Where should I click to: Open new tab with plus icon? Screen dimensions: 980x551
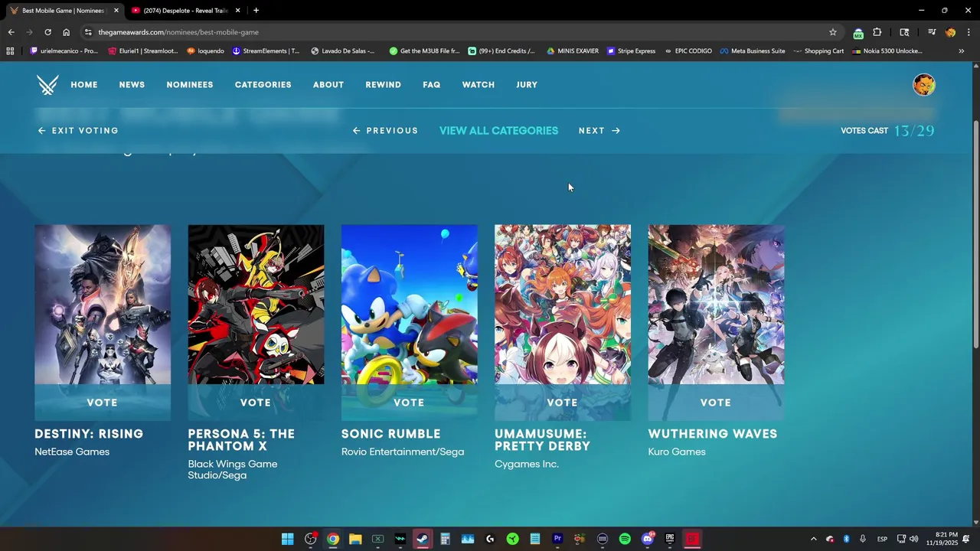pos(256,11)
